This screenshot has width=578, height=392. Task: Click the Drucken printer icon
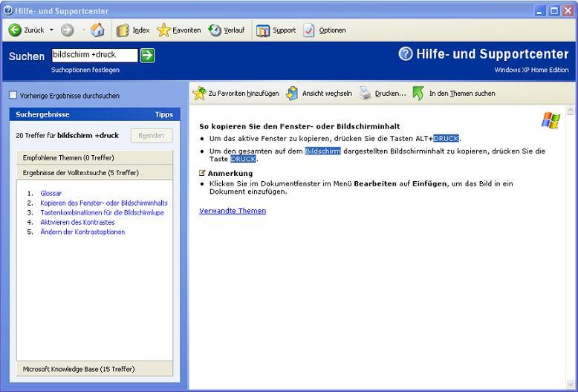click(365, 94)
